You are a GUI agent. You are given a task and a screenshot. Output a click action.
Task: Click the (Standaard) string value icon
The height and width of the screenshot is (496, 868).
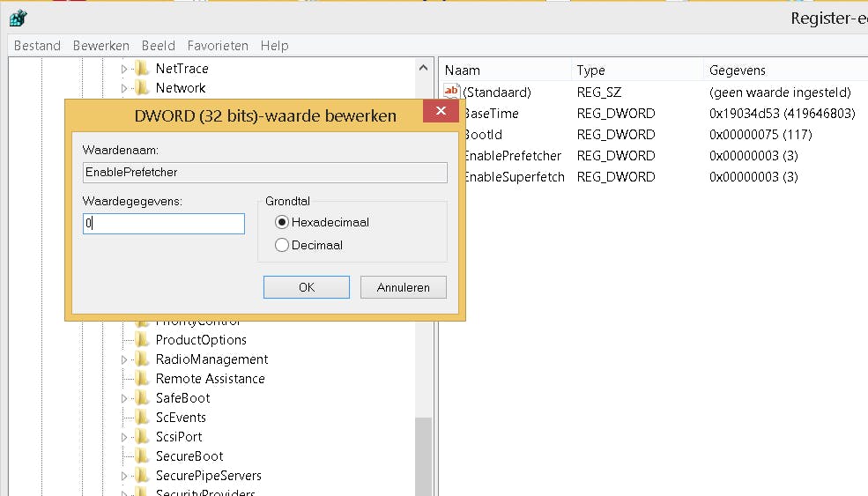[451, 92]
